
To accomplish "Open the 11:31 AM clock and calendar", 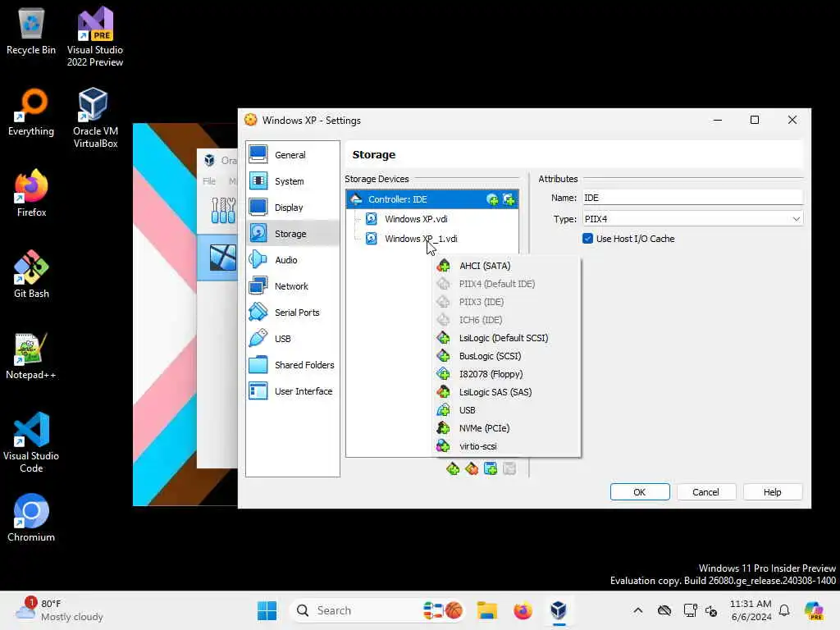I will [x=751, y=610].
